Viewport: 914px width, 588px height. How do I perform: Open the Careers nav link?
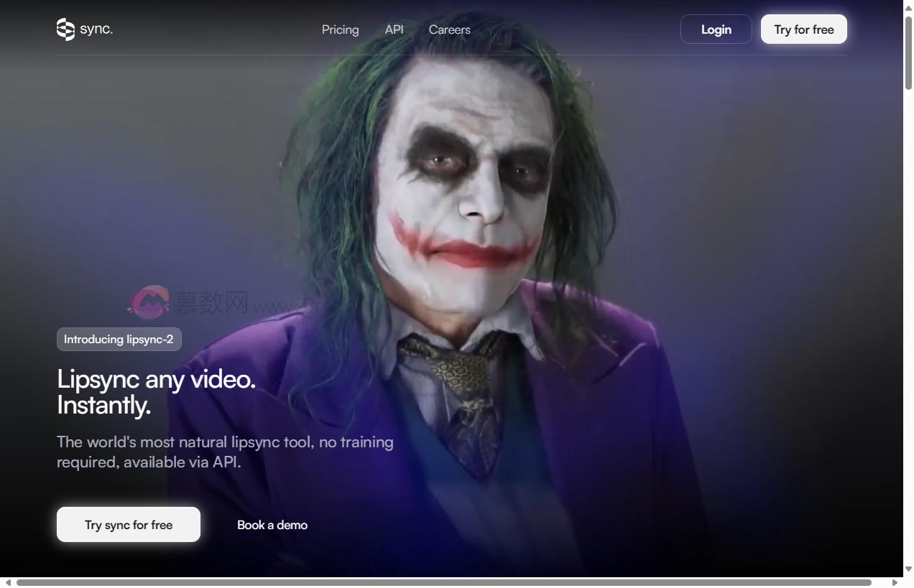(449, 29)
